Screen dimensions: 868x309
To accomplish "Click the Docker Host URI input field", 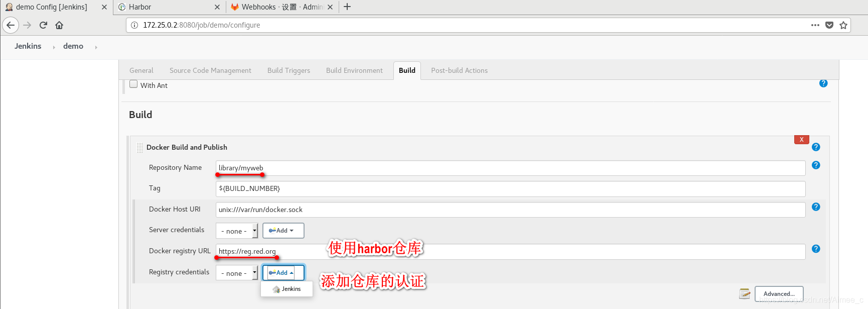I will [x=510, y=210].
